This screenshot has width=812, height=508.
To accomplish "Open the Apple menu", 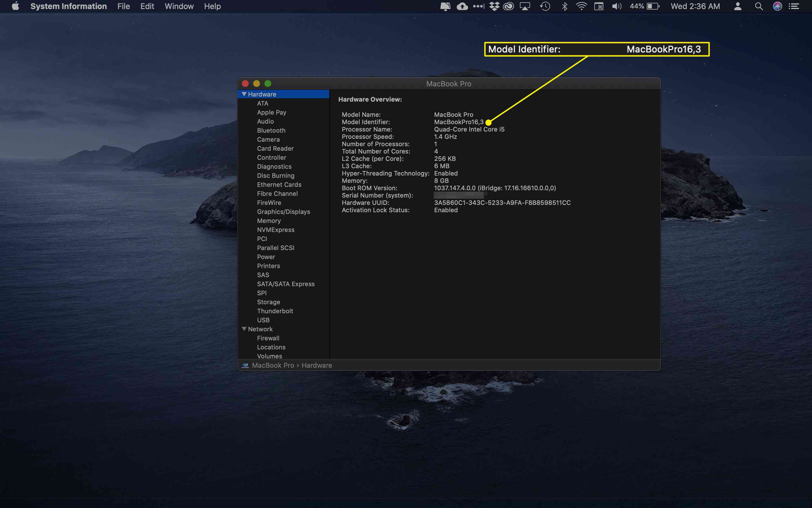I will coord(16,6).
